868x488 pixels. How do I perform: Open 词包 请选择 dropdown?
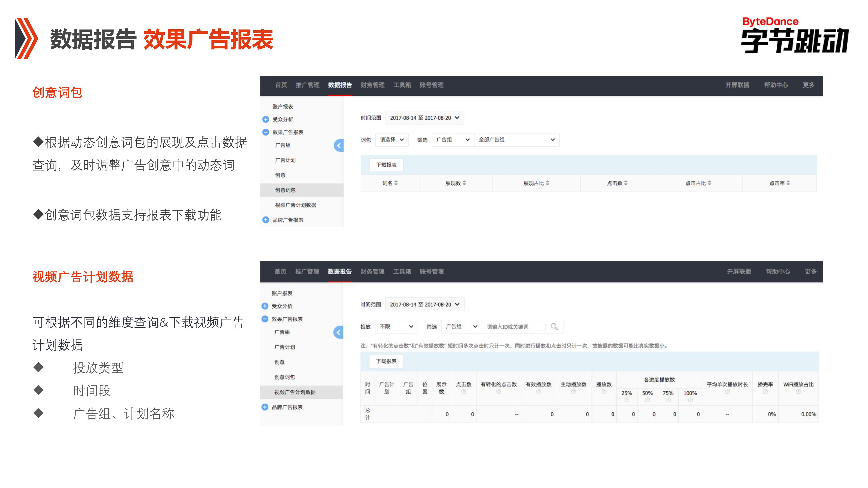coord(391,140)
